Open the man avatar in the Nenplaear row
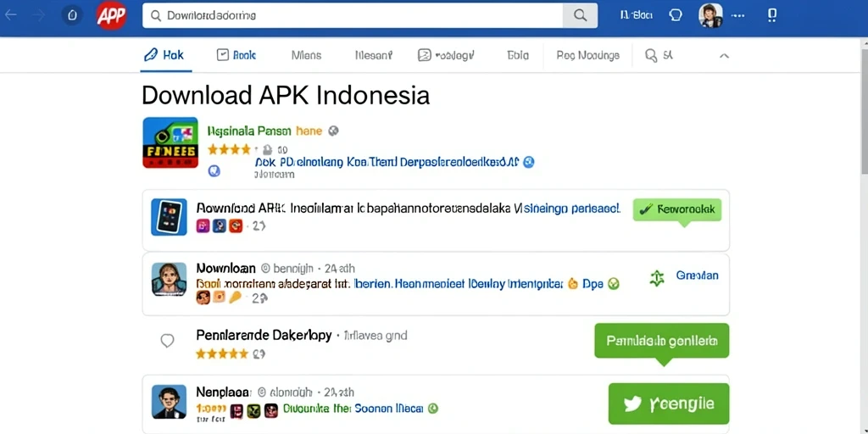This screenshot has width=868, height=434. [170, 402]
